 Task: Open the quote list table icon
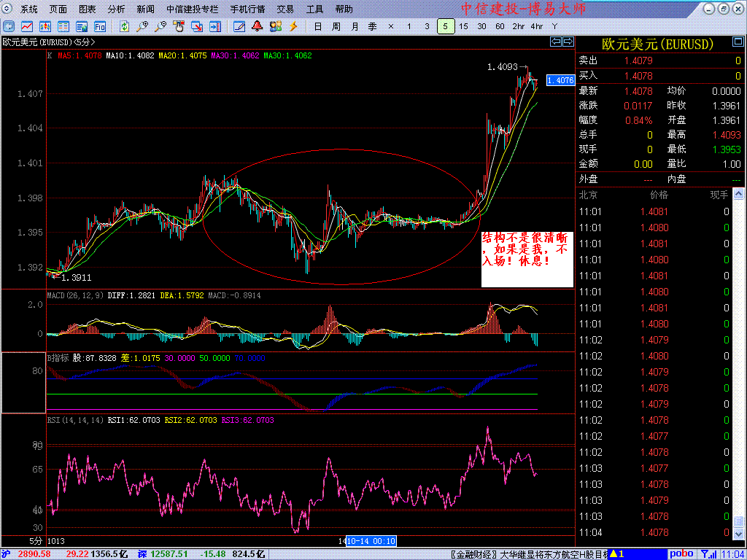(x=63, y=26)
